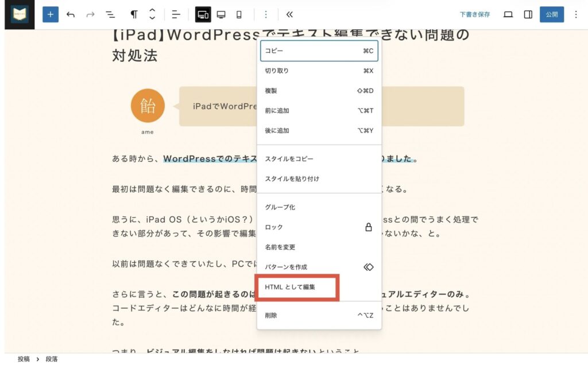Click 削除 to delete the block
588x365 pixels.
pos(319,316)
